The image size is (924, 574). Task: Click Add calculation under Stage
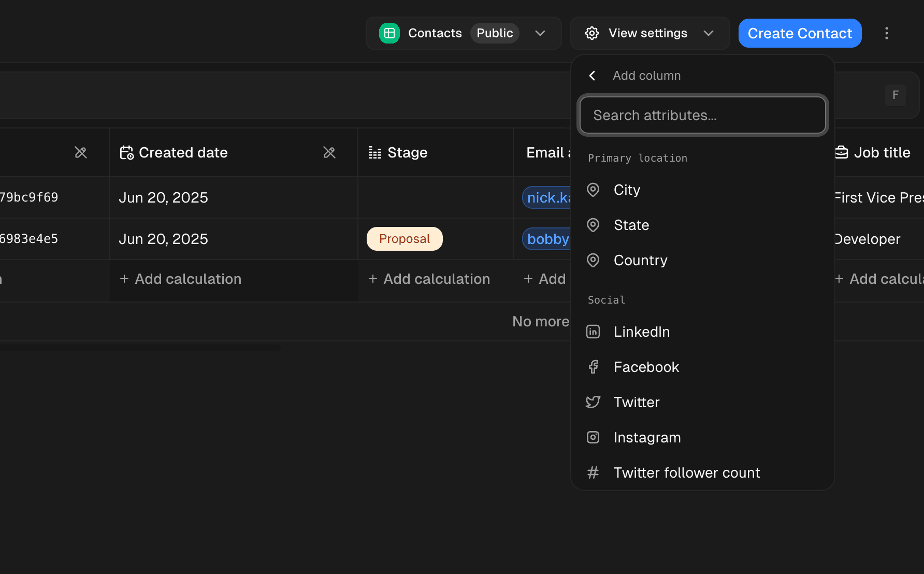tap(429, 279)
